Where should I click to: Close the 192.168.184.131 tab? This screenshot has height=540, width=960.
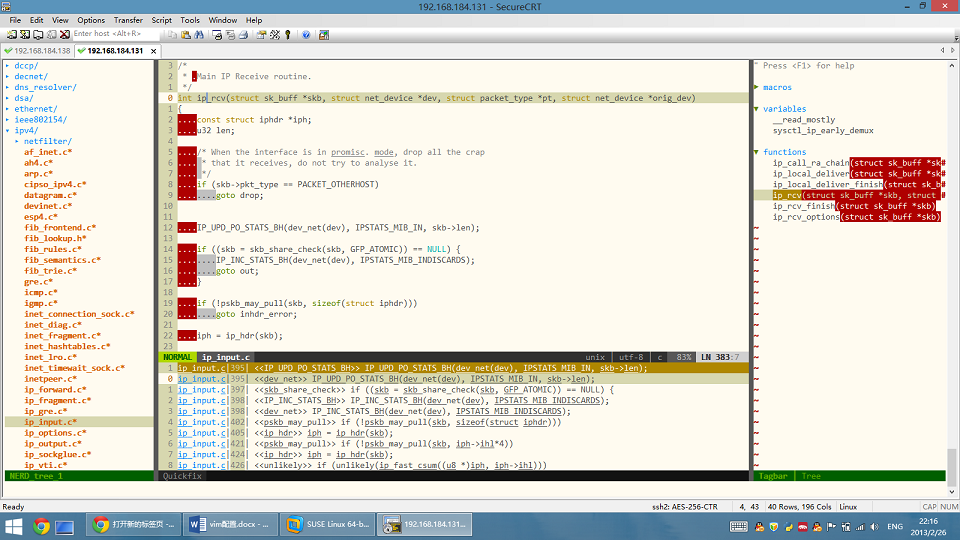[153, 51]
